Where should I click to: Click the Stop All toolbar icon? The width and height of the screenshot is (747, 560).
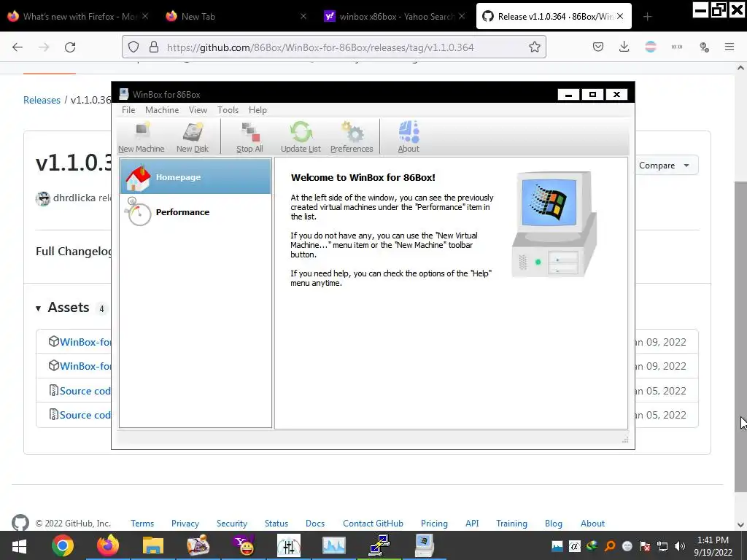point(249,137)
